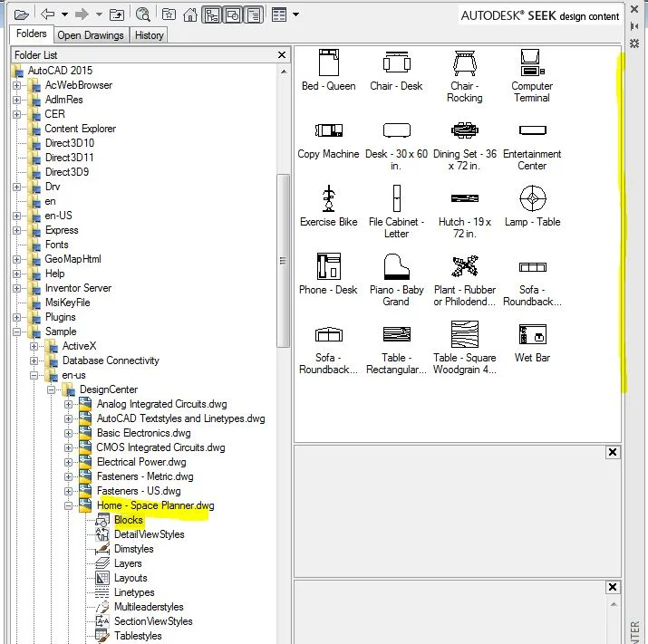The width and height of the screenshot is (648, 644).
Task: Select the Exercise Bike block
Action: tap(329, 206)
